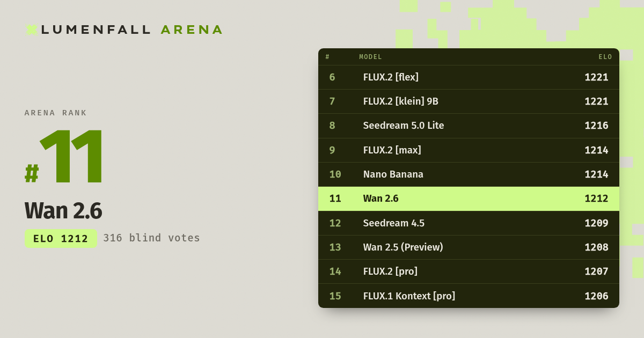This screenshot has height=338, width=644.
Task: Click the MODEL column header
Action: [370, 57]
